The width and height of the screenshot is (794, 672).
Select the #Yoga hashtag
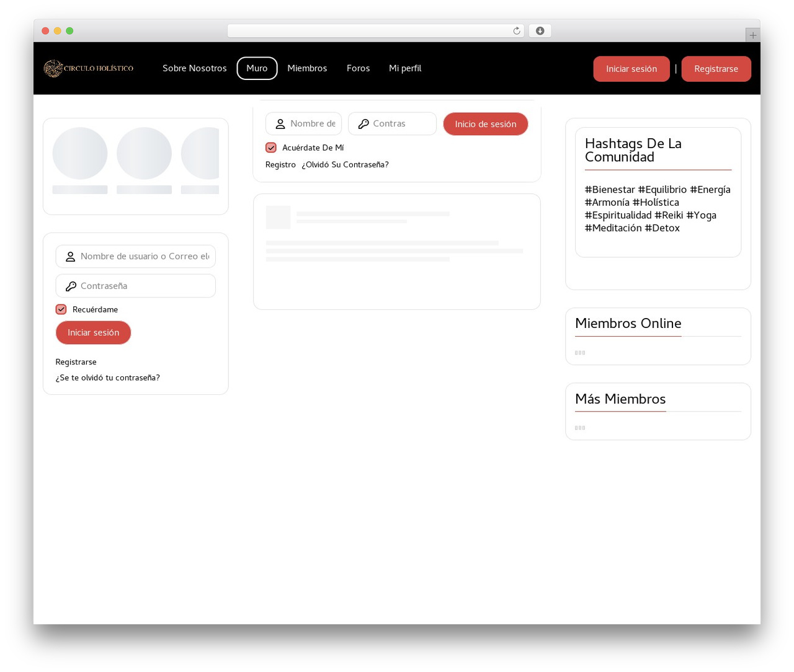coord(702,215)
